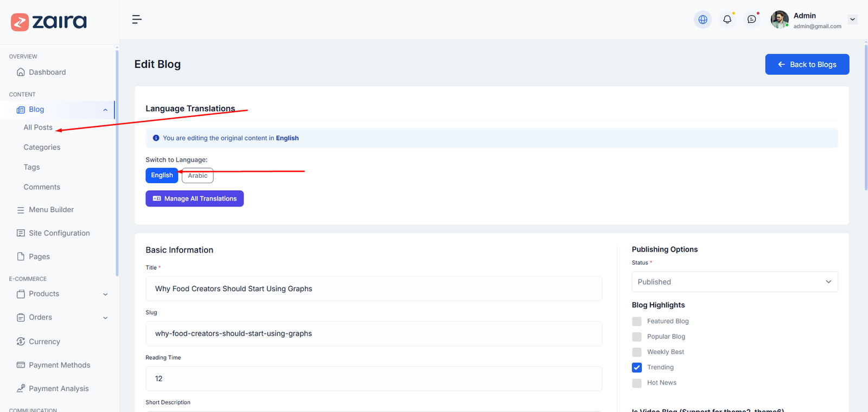868x412 pixels.
Task: Click the Manage All Translations button
Action: click(x=194, y=198)
